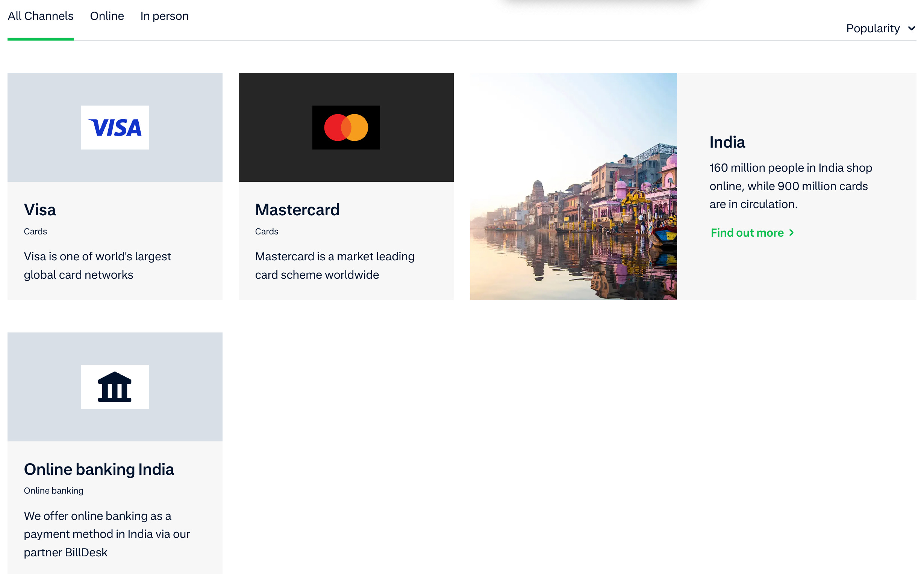Switch to the Online tab
This screenshot has width=924, height=574.
click(107, 16)
